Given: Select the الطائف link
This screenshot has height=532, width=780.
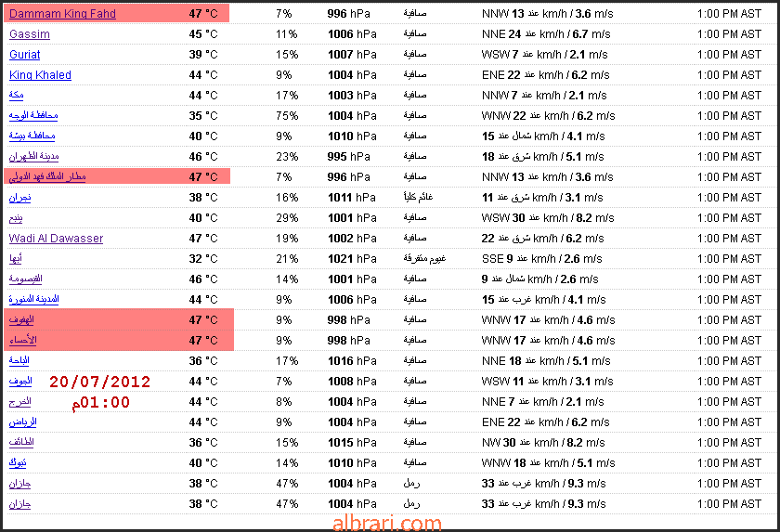Looking at the screenshot, I should (21, 443).
